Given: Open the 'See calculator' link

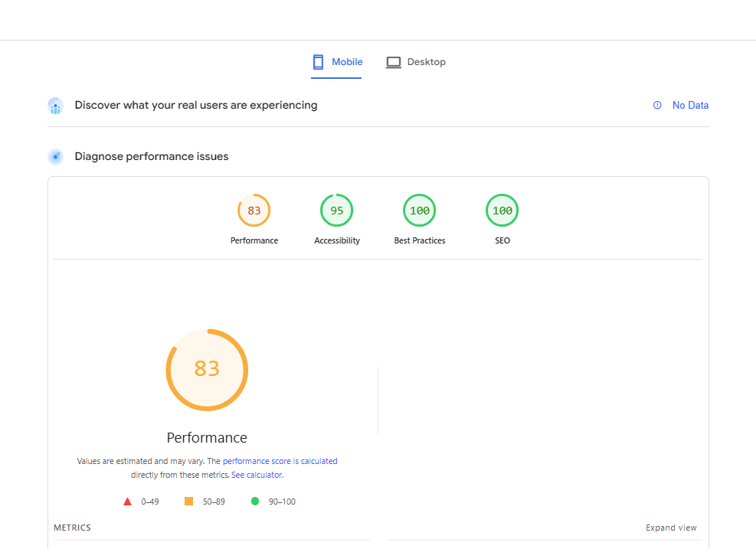Looking at the screenshot, I should pos(257,475).
